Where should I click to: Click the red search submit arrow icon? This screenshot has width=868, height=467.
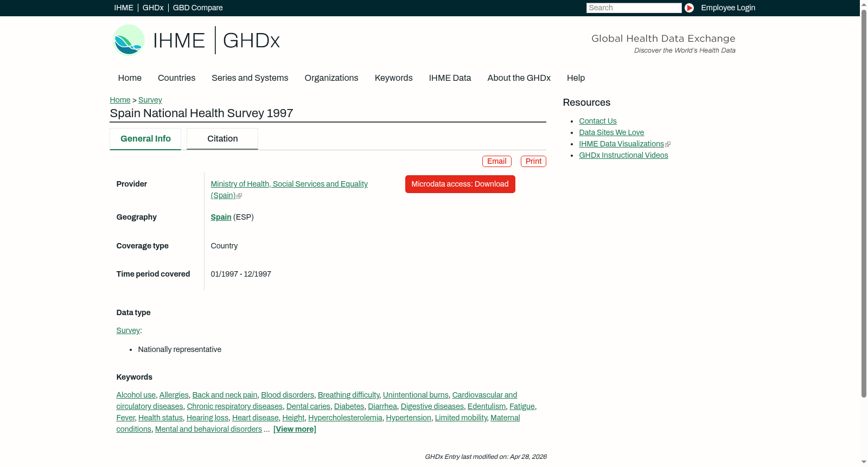[689, 8]
